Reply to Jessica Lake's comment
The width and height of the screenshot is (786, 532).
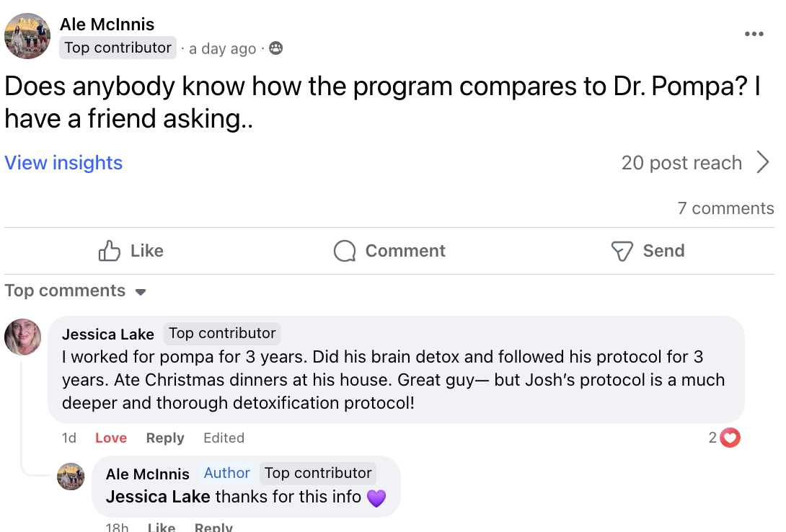pyautogui.click(x=165, y=438)
